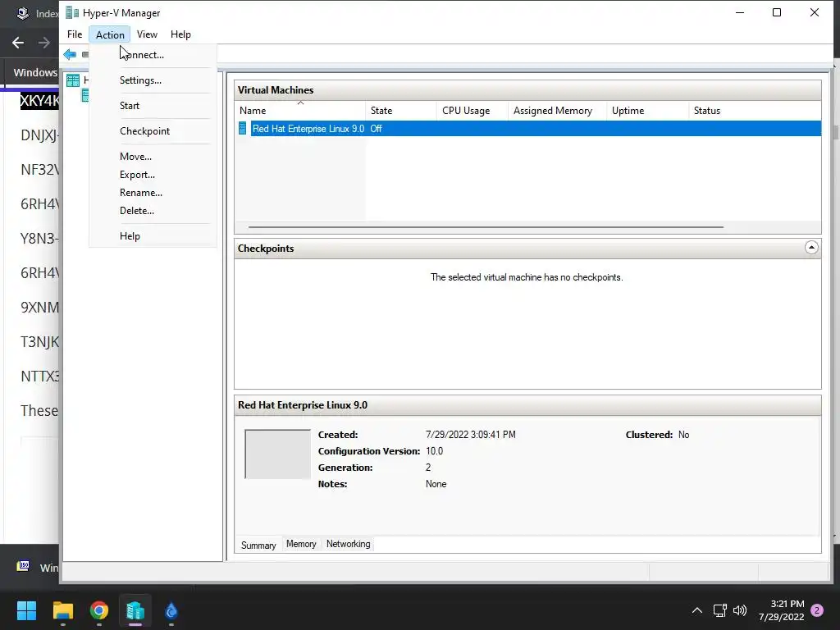Switch to the Memory tab
Image resolution: width=840 pixels, height=630 pixels.
(x=301, y=544)
